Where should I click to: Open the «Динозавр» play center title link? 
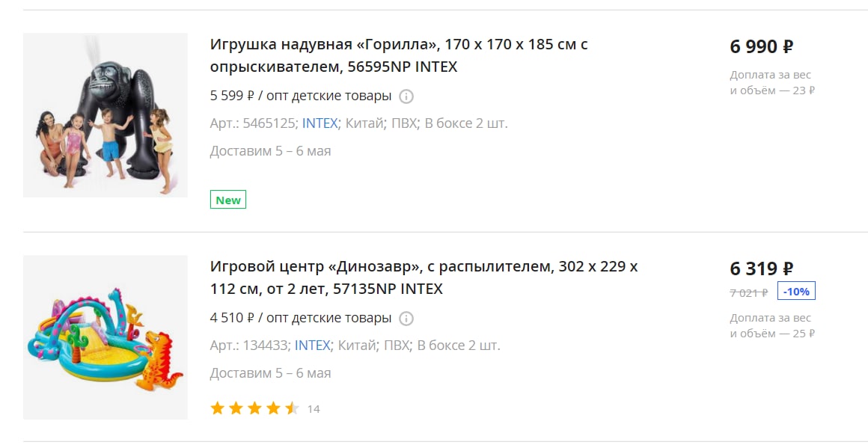tap(424, 277)
